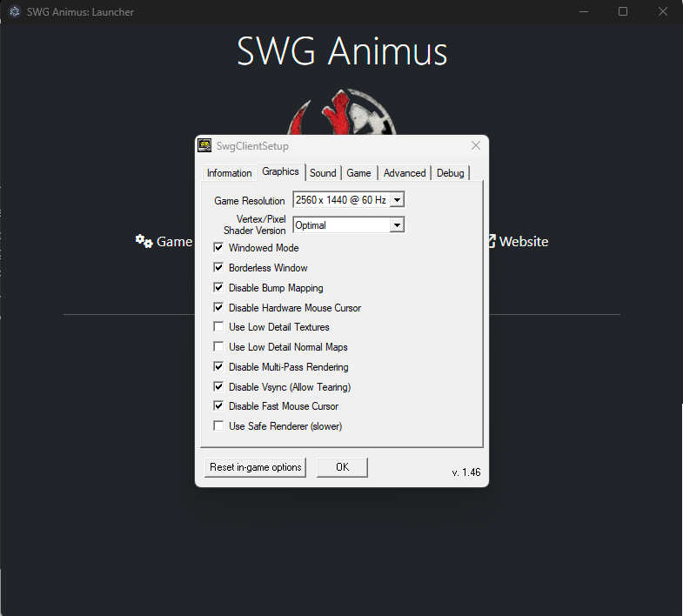Click the SwgClientSetup title bar icon

click(x=204, y=145)
